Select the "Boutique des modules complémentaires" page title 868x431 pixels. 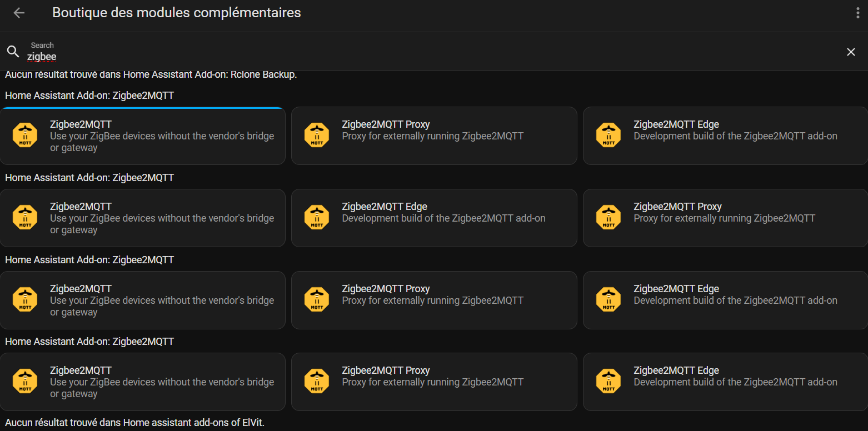(x=177, y=13)
